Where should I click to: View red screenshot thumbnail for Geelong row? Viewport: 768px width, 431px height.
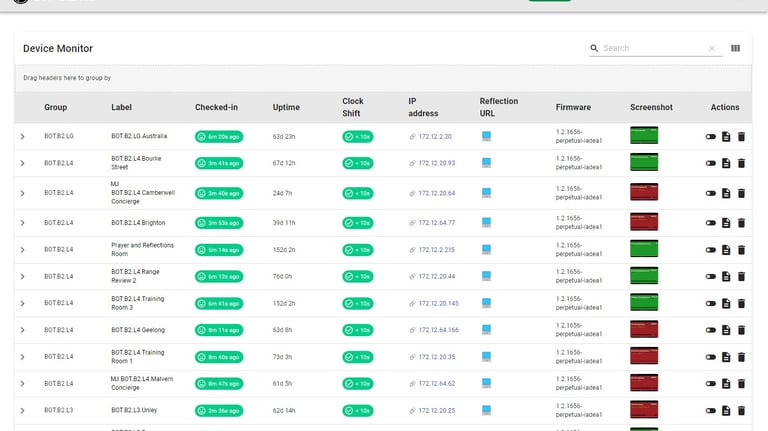click(x=644, y=329)
